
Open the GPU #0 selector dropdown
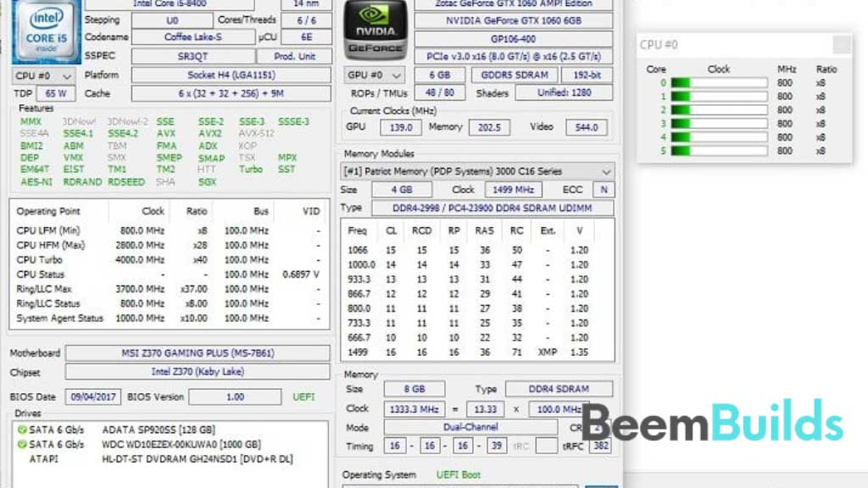374,75
